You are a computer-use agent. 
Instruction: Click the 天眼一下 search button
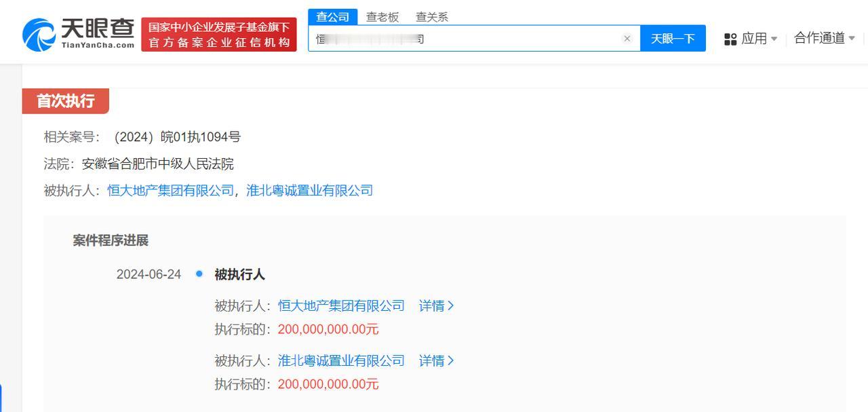tap(673, 39)
